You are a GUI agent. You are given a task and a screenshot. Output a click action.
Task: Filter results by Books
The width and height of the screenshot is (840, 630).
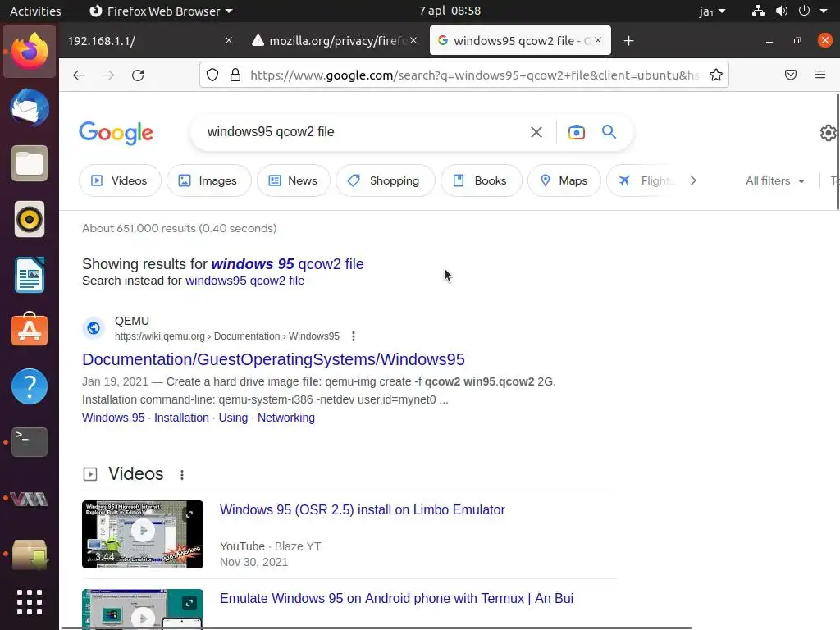pos(481,180)
